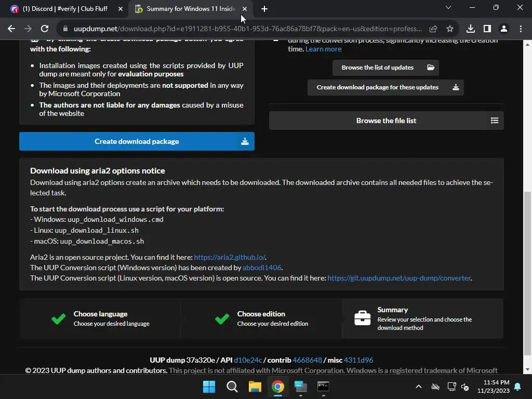Select Summary for Windows 11 Insider tab

click(190, 9)
